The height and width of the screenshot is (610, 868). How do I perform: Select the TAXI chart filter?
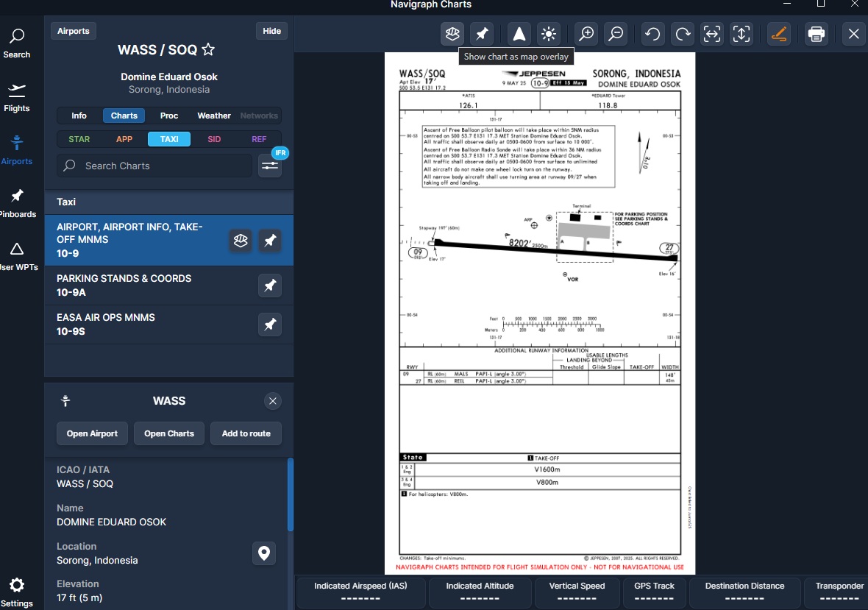[x=169, y=139]
